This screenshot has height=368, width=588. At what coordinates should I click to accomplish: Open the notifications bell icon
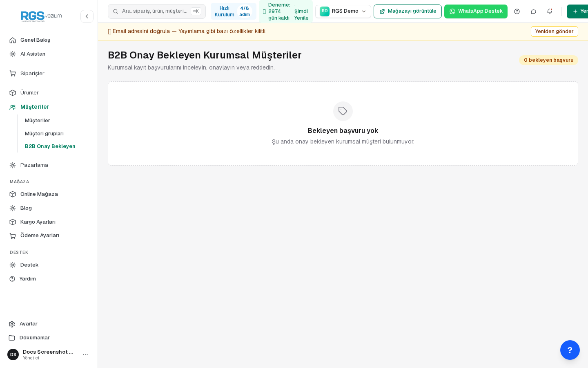550,11
